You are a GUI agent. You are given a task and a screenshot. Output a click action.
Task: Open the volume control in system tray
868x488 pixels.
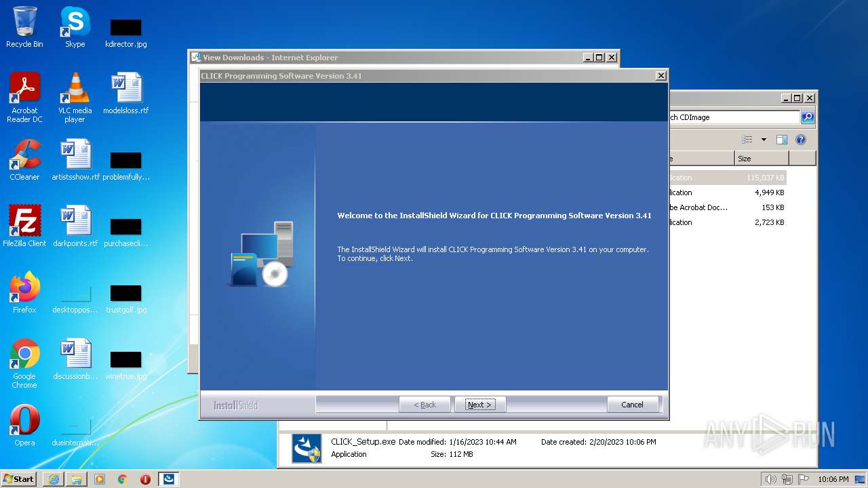[x=771, y=479]
